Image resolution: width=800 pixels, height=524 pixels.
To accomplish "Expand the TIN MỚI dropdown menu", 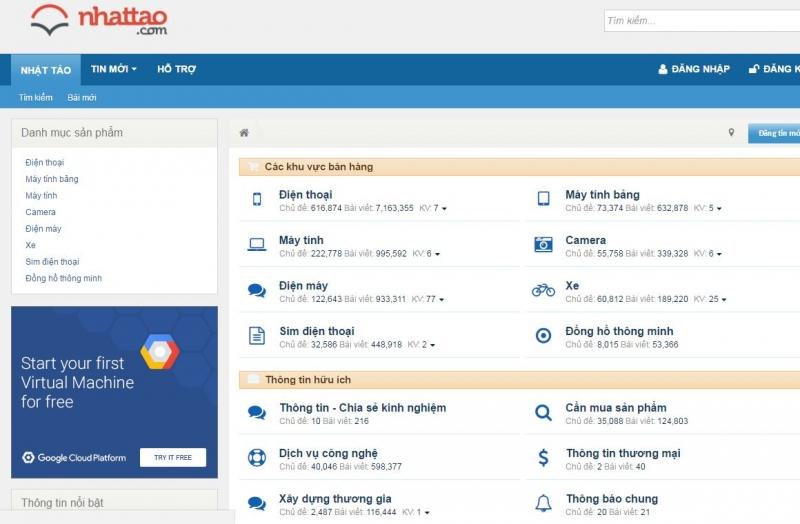I will click(x=114, y=69).
